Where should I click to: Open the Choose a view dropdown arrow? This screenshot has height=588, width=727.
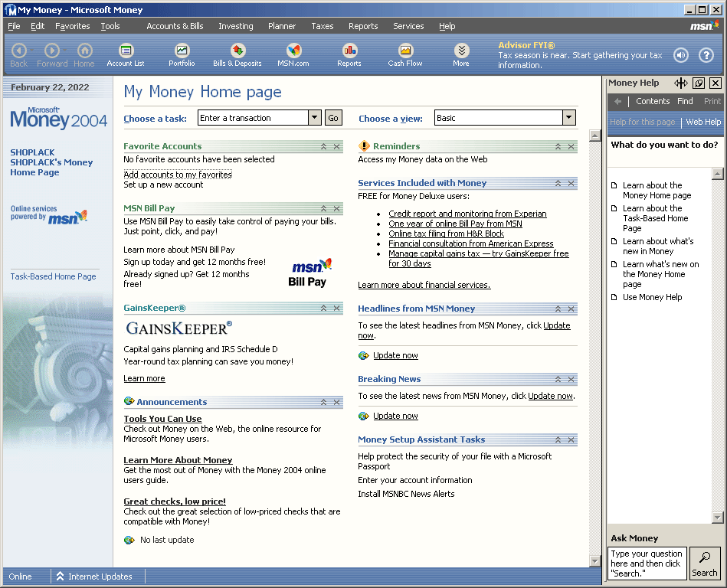click(x=569, y=118)
